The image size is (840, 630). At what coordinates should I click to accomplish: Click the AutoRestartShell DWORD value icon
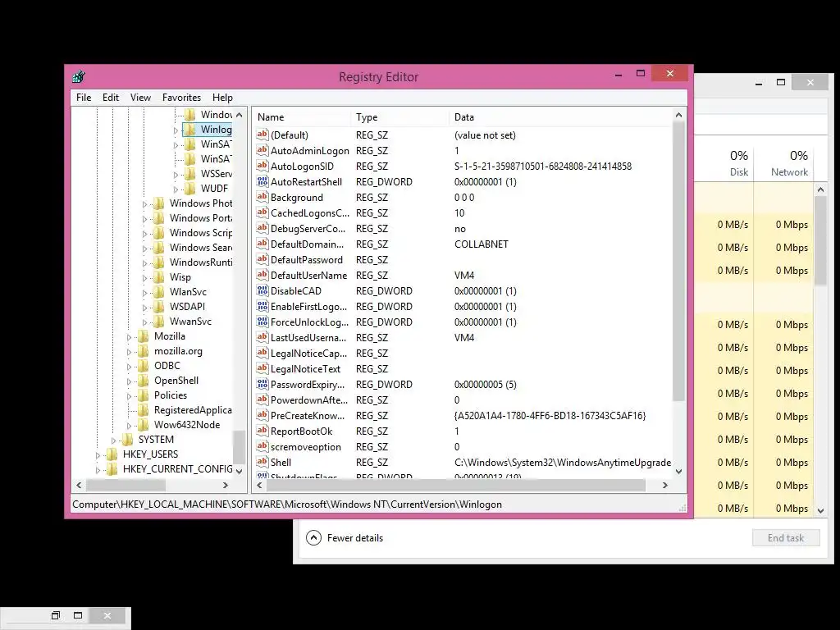click(262, 181)
